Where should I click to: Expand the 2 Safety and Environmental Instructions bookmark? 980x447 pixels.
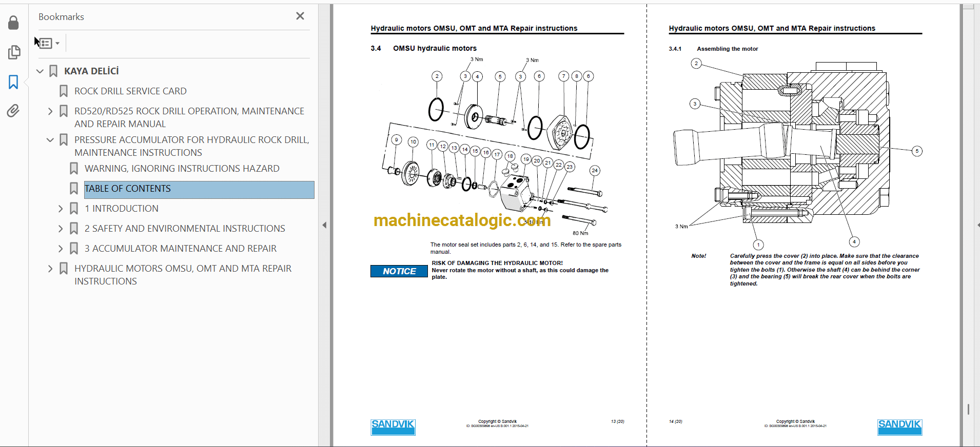61,229
